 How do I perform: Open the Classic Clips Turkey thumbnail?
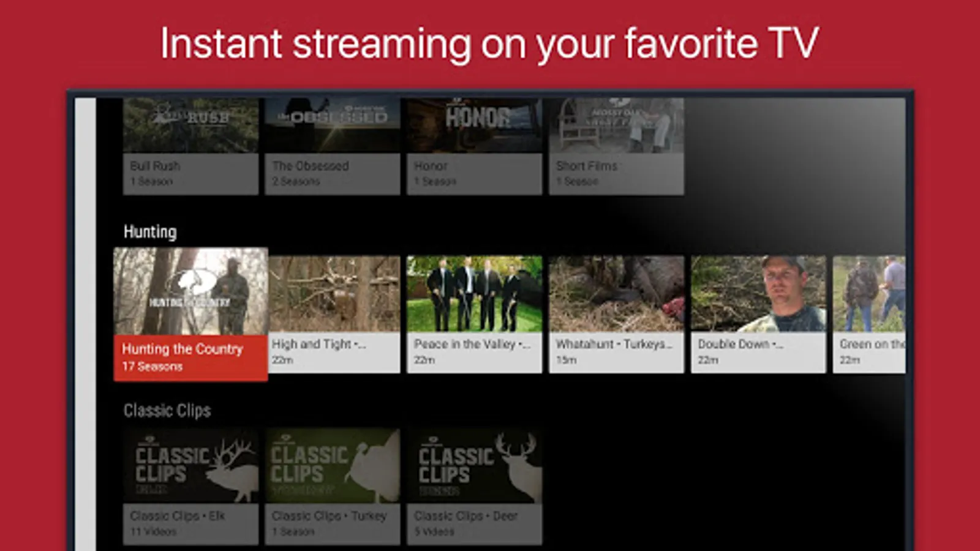coord(333,466)
